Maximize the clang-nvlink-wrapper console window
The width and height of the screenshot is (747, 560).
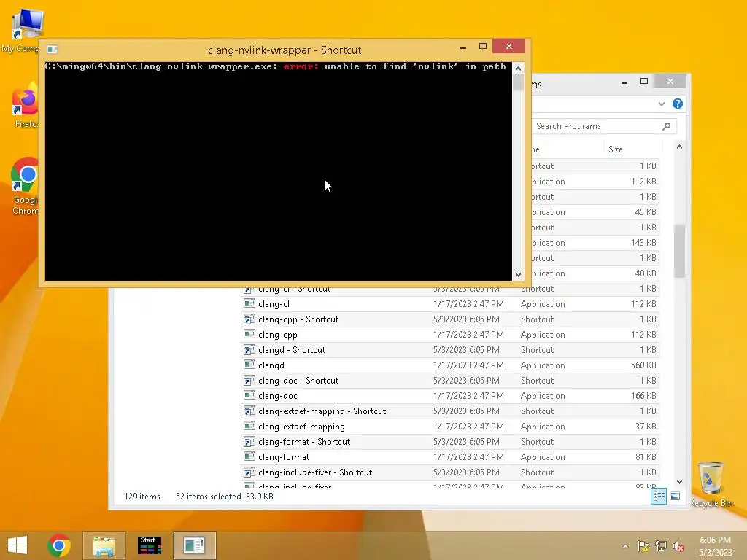coord(483,46)
